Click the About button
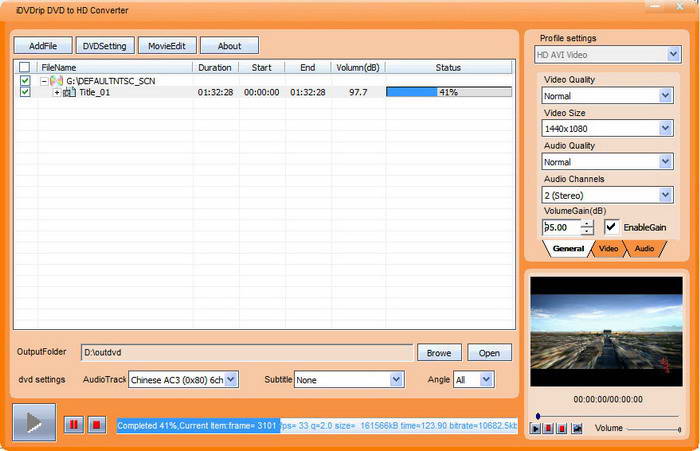The height and width of the screenshot is (451, 700). click(229, 46)
